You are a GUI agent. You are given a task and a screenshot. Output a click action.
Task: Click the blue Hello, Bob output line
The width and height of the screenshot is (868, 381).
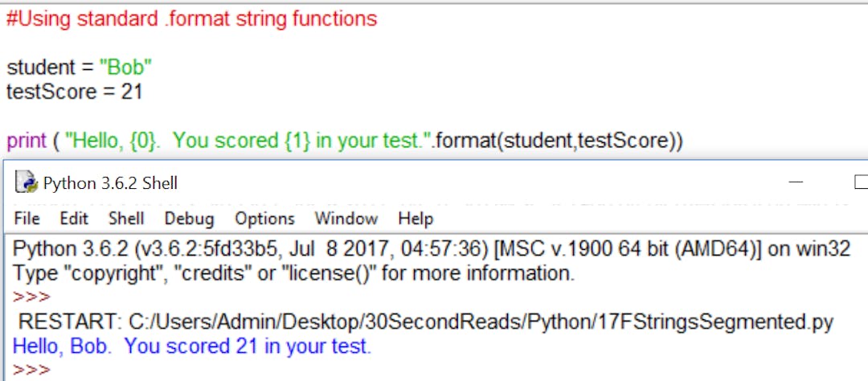(x=191, y=346)
